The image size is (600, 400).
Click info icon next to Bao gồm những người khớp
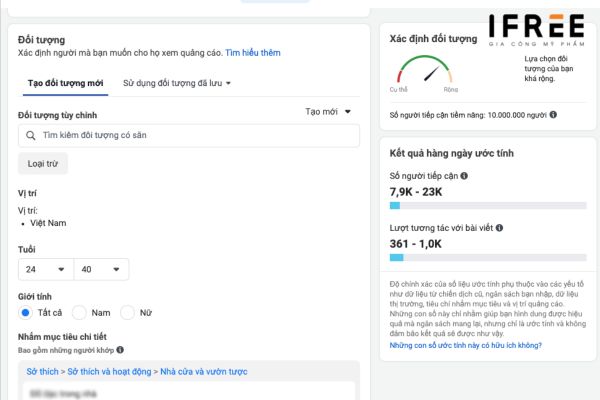(120, 350)
